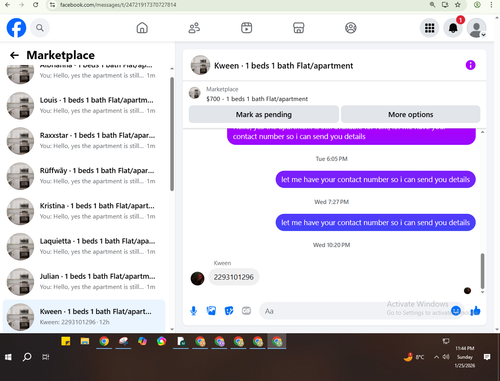Open the Raxxstar conversation
500x381 pixels.
pos(84,141)
